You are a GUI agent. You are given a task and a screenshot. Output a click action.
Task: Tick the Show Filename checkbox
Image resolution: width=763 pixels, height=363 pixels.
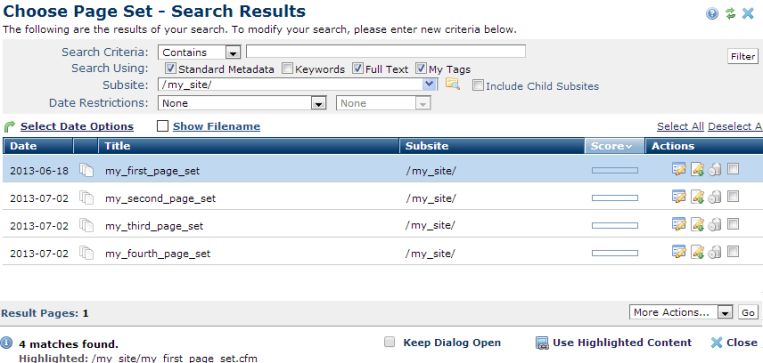pyautogui.click(x=163, y=127)
